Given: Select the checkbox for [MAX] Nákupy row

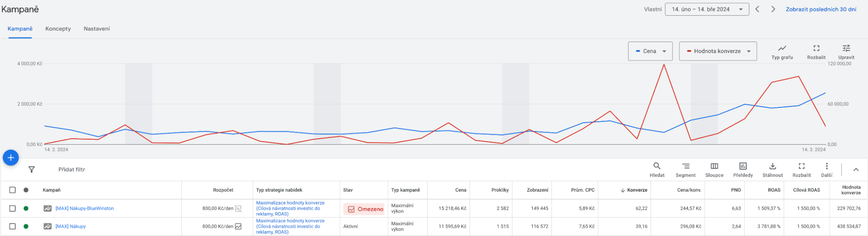Looking at the screenshot, I should click(x=13, y=226).
